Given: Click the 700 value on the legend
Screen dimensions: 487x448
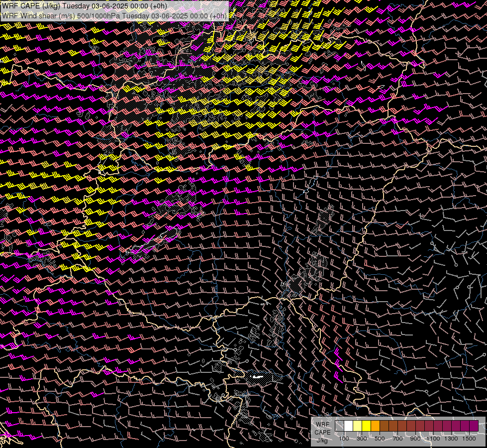Looking at the screenshot, I should (x=397, y=439).
